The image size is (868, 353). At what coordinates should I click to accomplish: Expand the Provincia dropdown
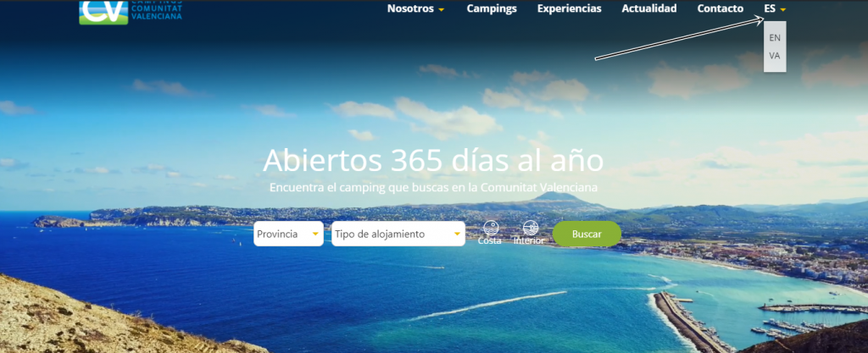pyautogui.click(x=288, y=234)
